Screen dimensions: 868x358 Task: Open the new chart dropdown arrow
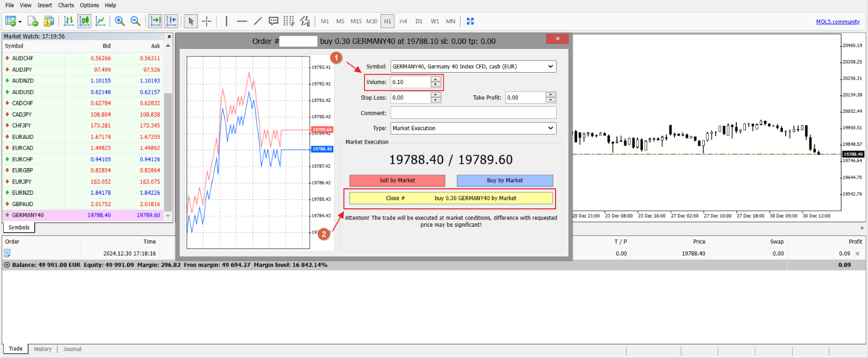[20, 22]
